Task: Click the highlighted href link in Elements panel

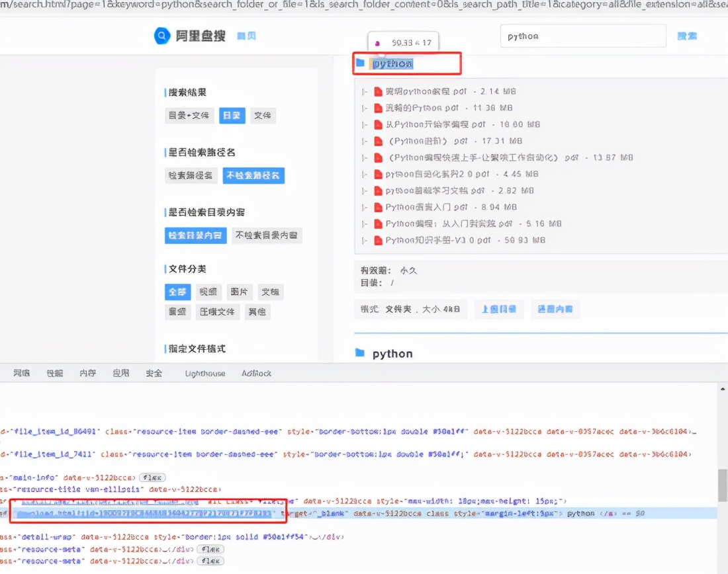Action: tap(144, 513)
